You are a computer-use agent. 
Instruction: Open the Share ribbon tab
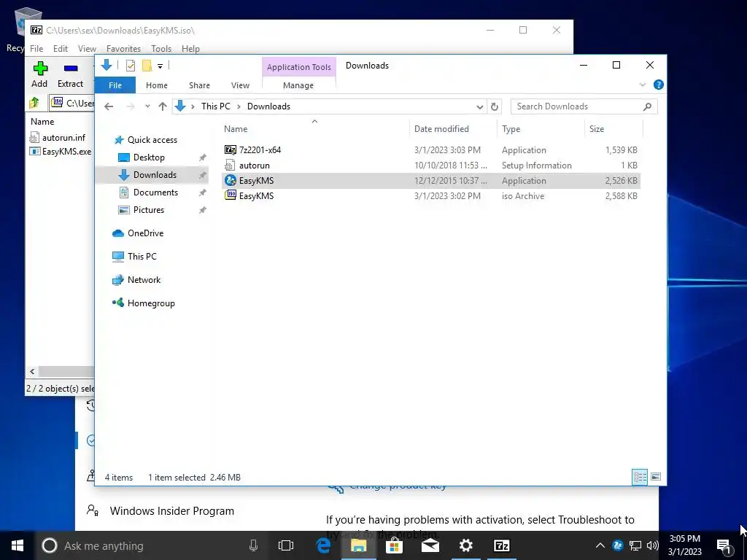coord(199,85)
